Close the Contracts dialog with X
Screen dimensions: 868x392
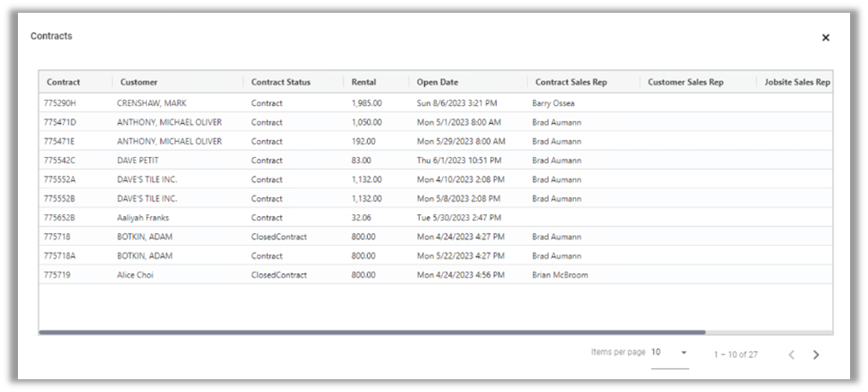[x=825, y=38]
